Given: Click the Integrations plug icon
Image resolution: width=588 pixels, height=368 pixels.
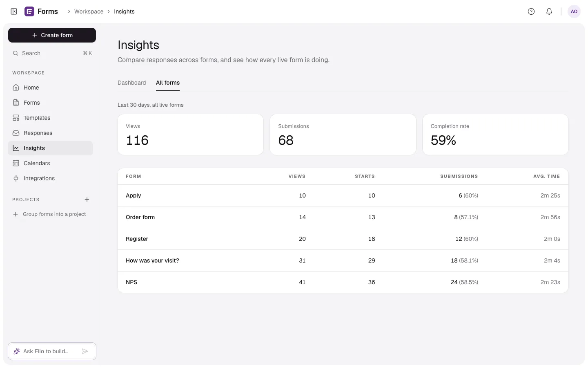Looking at the screenshot, I should tap(16, 178).
